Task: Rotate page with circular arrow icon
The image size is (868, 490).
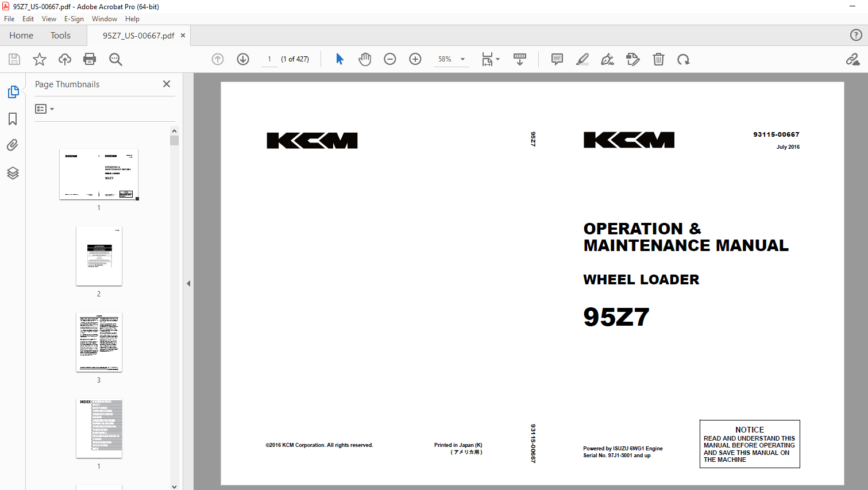Action: tap(683, 59)
